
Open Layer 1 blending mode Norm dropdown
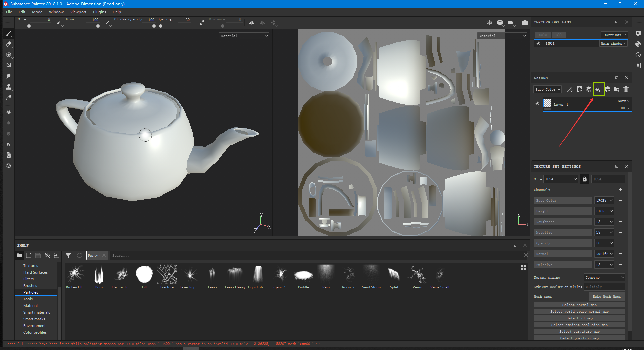tap(623, 101)
